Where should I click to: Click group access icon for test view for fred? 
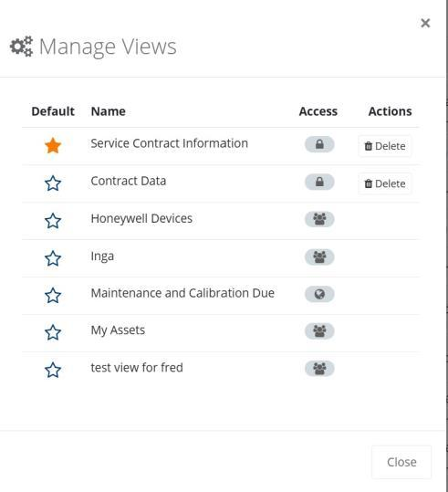(x=319, y=369)
